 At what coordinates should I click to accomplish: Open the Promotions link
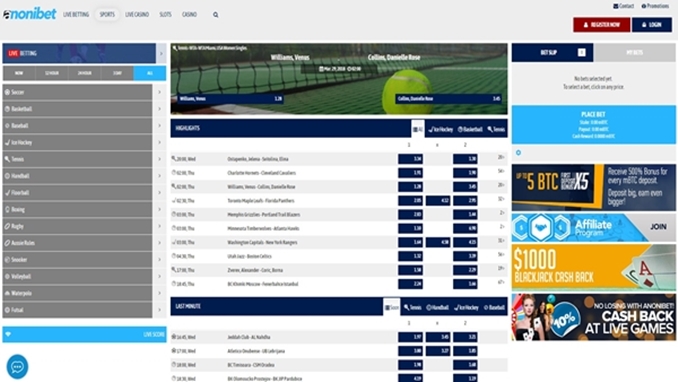tap(655, 6)
